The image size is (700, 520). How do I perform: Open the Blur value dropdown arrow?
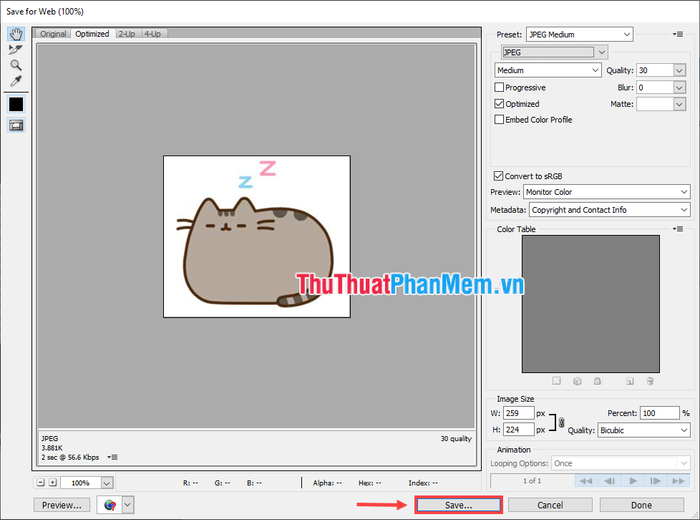(679, 87)
